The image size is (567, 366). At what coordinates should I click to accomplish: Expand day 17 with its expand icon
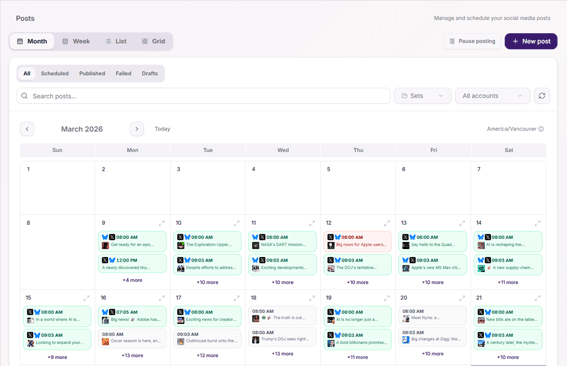(236, 298)
